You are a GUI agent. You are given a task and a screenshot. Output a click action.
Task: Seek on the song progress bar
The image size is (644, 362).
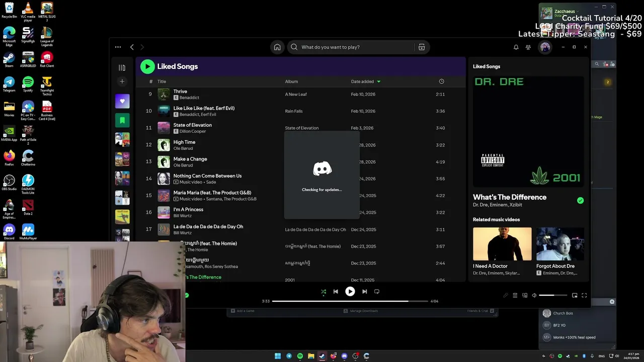[x=350, y=301]
